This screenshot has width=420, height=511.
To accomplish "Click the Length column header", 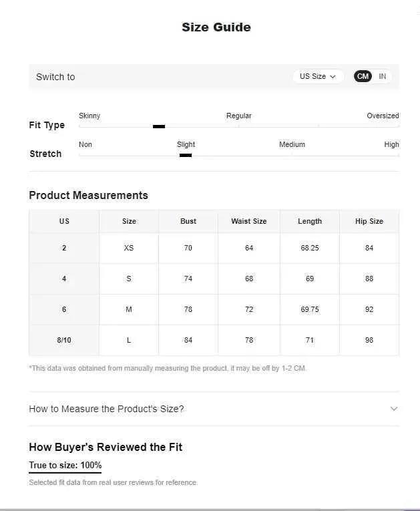I will pyautogui.click(x=310, y=221).
